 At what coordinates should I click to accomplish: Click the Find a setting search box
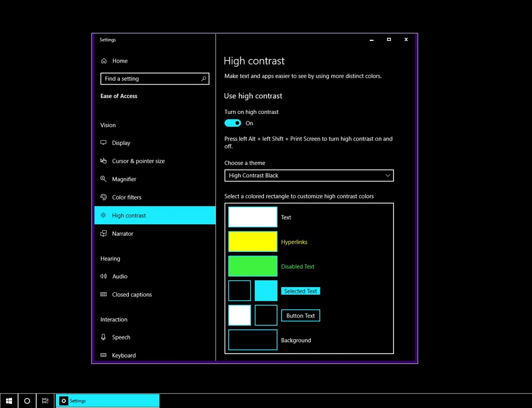coord(150,79)
